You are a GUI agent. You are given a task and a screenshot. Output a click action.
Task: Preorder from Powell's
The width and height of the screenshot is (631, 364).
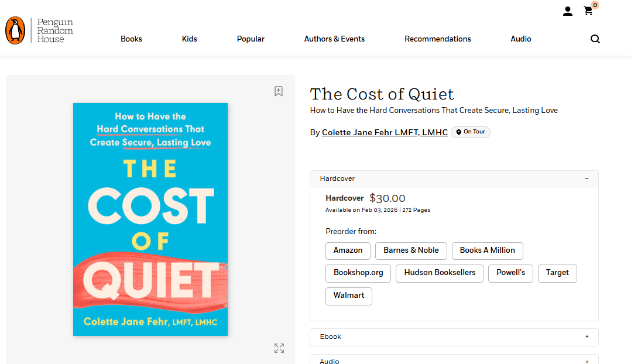click(510, 273)
